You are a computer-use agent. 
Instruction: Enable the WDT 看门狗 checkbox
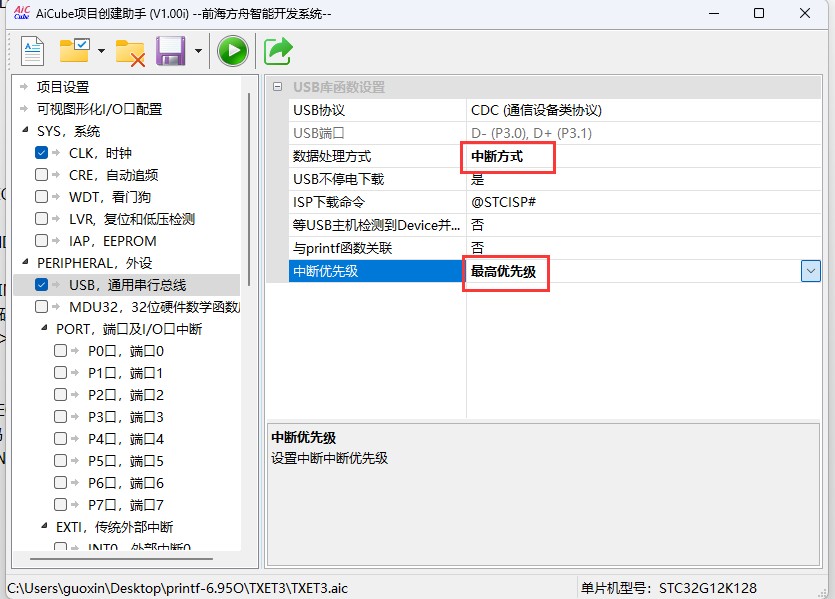tap(42, 197)
